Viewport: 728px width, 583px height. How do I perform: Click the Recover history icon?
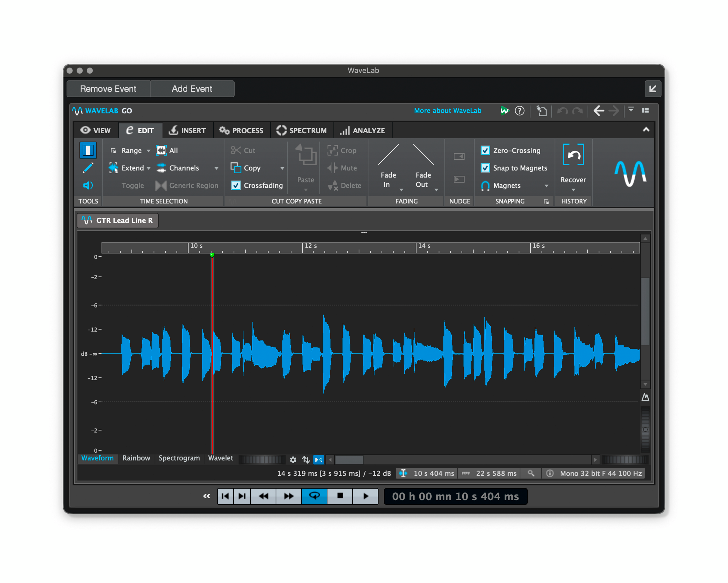[x=573, y=155]
